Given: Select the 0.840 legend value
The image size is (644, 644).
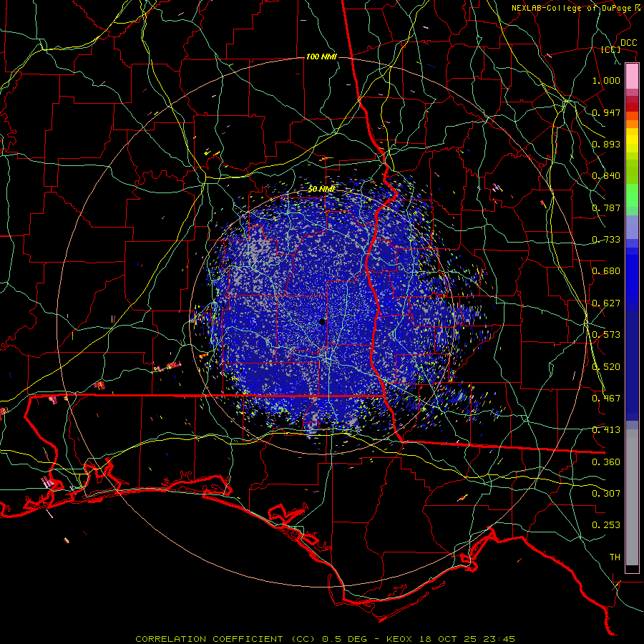Looking at the screenshot, I should 606,176.
